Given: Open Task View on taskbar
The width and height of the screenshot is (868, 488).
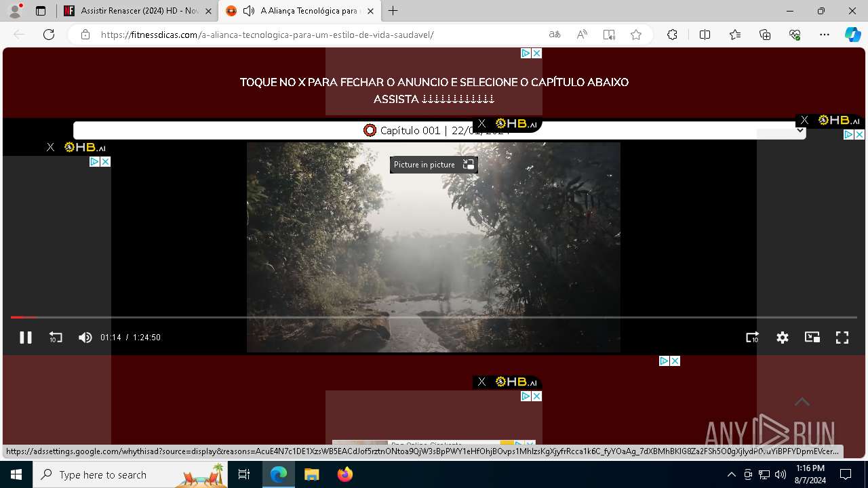Looking at the screenshot, I should [x=244, y=474].
